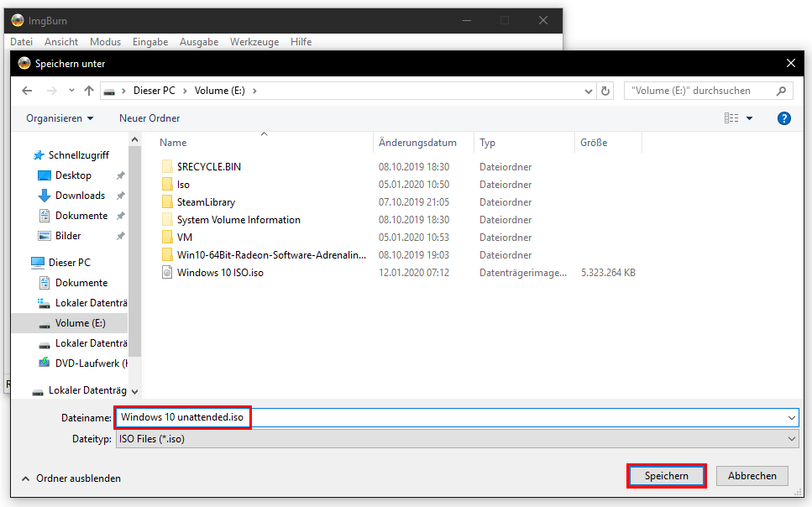812x507 pixels.
Task: Open Modus menu in ImgBurn window
Action: pos(105,42)
